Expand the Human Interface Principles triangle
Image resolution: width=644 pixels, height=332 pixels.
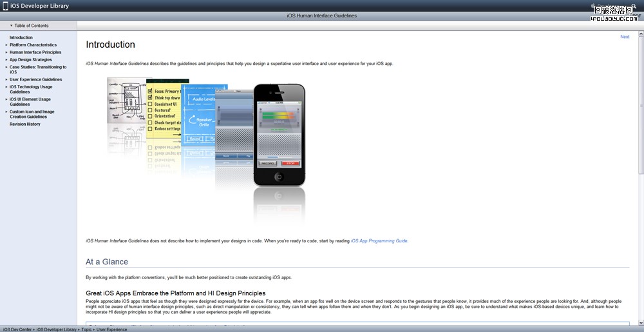(x=6, y=52)
